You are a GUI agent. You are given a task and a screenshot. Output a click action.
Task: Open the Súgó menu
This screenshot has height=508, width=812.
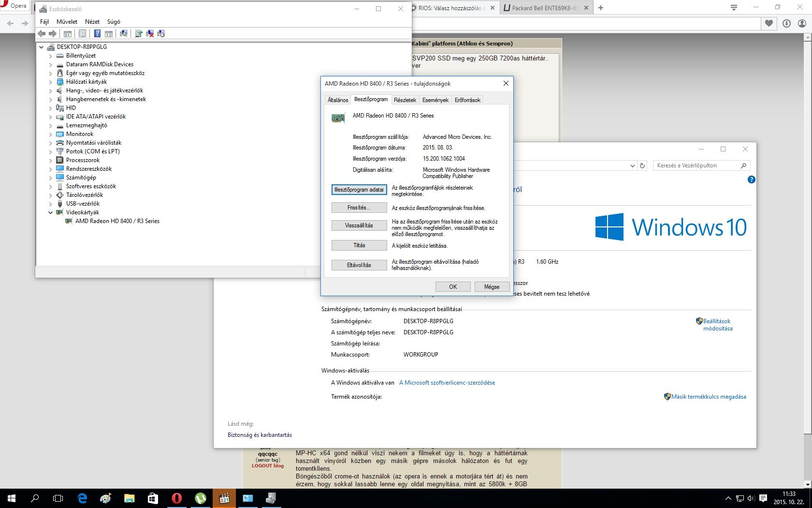tap(114, 22)
